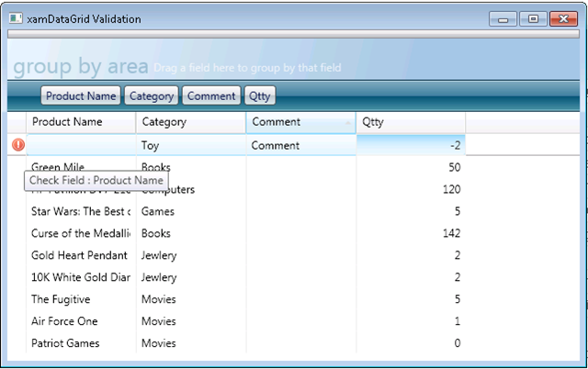Screen dimensions: 588x369
Task: Click the sort arrow in Comment header
Action: 347,122
